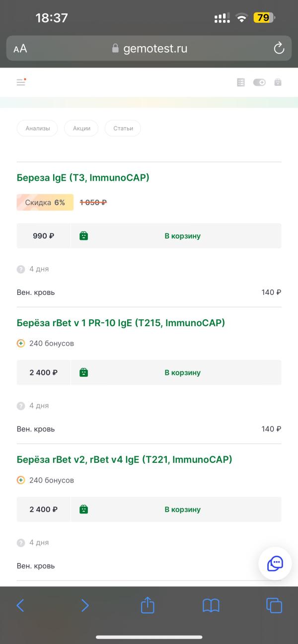Select the Статьи filter chip
Screen dimensions: 298x644
(123, 128)
